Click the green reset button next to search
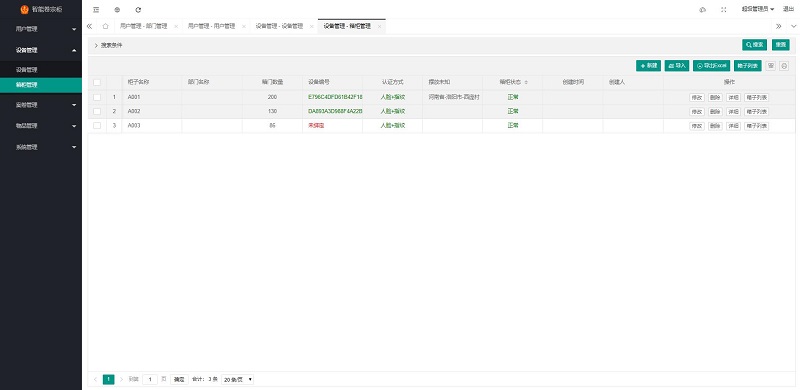 pyautogui.click(x=780, y=45)
